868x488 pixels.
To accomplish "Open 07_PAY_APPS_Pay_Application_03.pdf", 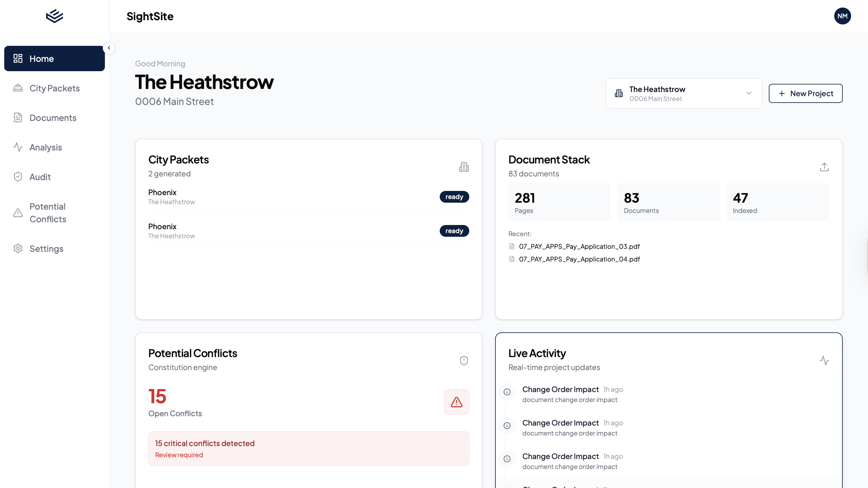I will click(x=579, y=246).
